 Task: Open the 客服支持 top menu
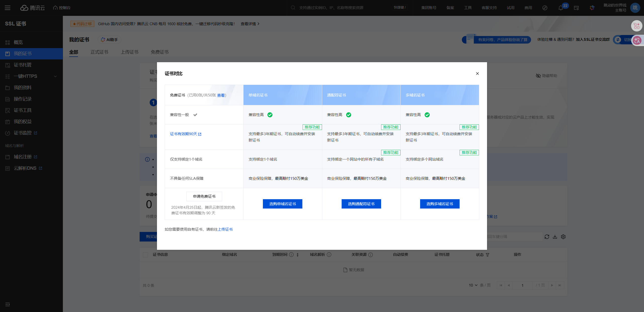click(489, 8)
